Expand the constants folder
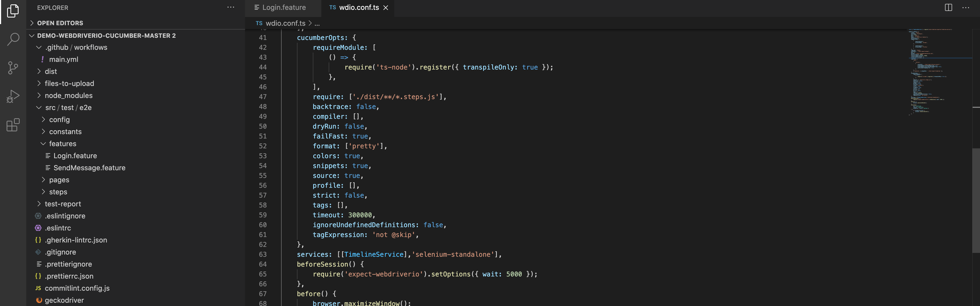980x306 pixels. [43, 132]
